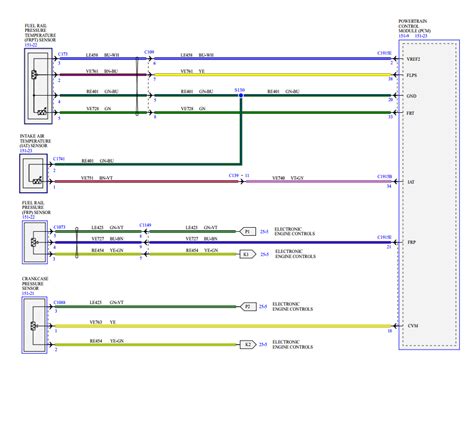Screen dimensions: 474x425
Task: Click connector label C1791
Action: 59,159
